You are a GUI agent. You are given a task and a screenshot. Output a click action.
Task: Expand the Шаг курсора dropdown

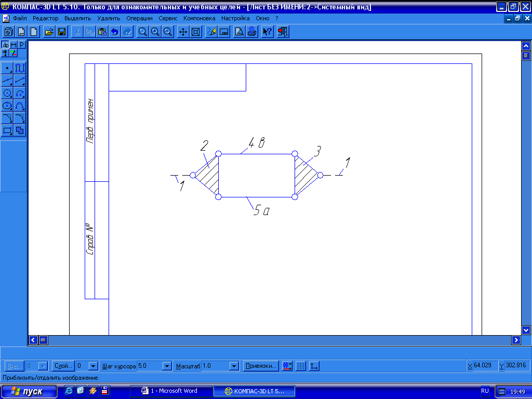tap(167, 366)
